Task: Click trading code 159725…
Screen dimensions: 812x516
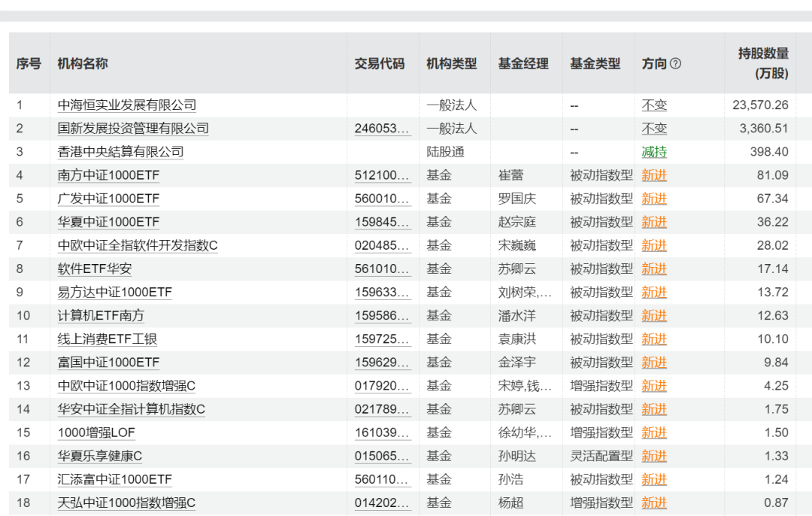Action: pyautogui.click(x=383, y=338)
